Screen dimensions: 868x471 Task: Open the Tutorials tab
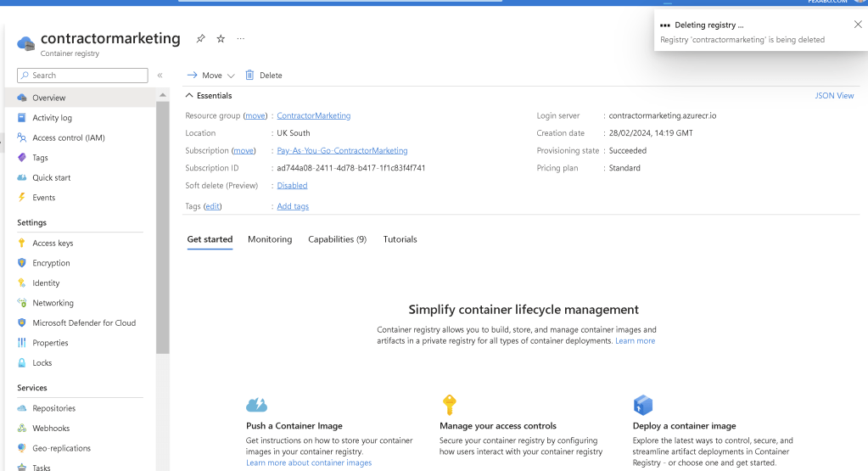coord(400,239)
